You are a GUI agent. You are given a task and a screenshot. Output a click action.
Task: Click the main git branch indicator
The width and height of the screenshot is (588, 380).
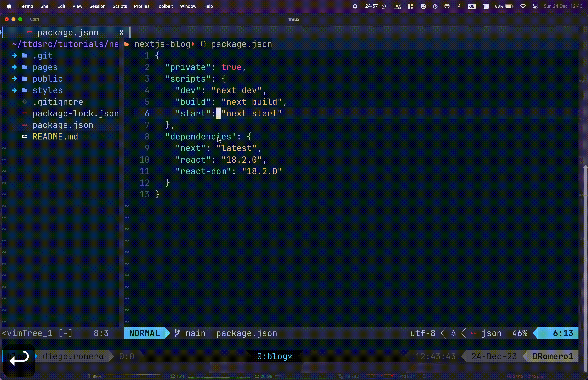click(191, 334)
